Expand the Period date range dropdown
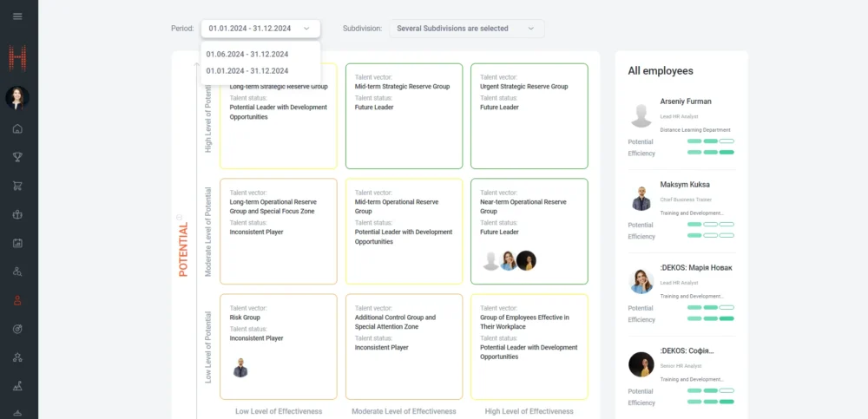Screen dimensions: 868x419 [x=260, y=29]
